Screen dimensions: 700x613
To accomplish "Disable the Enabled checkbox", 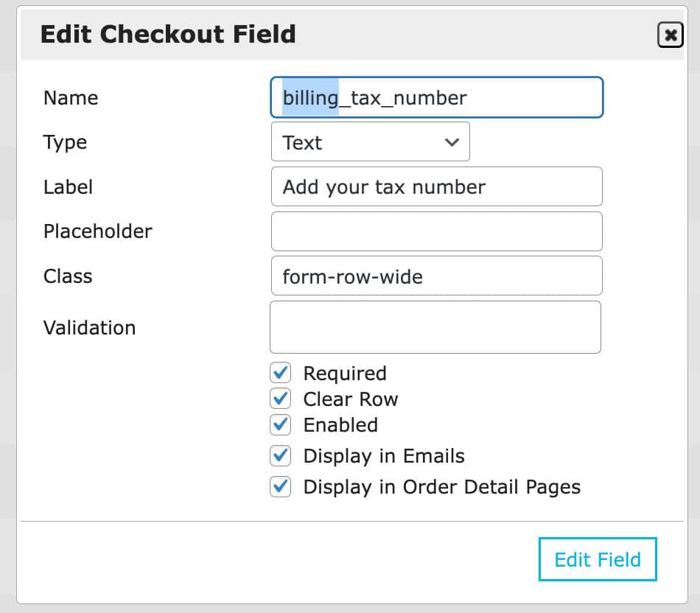I will (281, 424).
